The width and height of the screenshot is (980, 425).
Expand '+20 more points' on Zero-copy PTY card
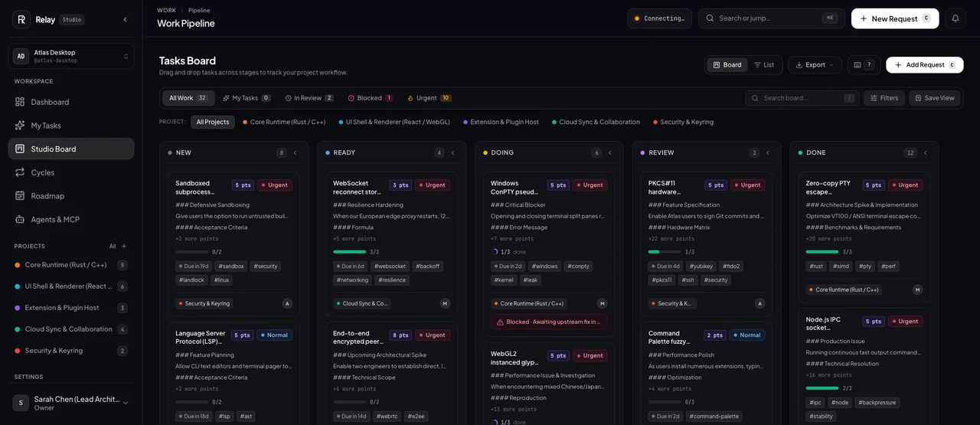tap(831, 239)
